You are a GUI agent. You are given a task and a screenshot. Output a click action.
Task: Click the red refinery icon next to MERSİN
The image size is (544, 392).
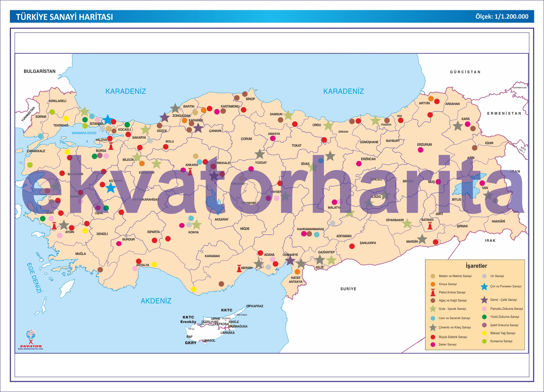(239, 268)
